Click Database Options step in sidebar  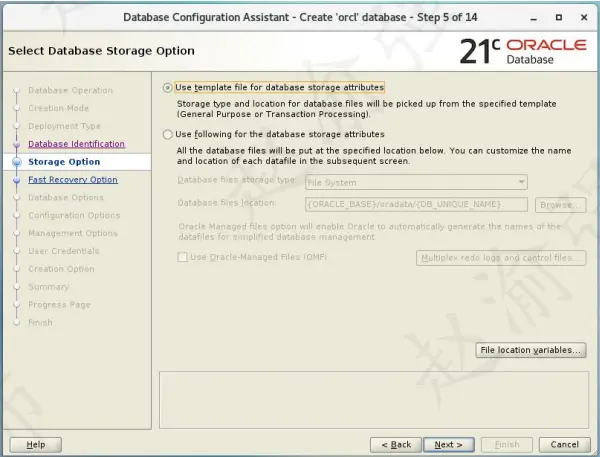pyautogui.click(x=66, y=197)
